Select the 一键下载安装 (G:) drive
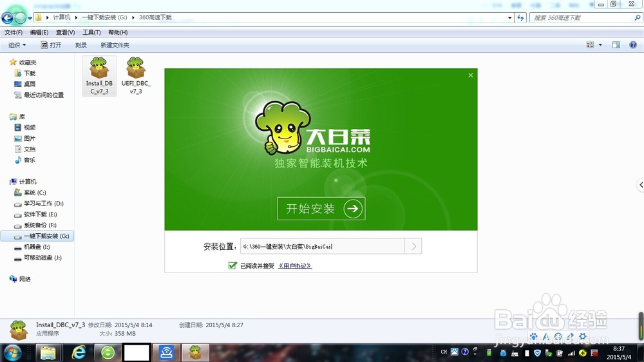 [37, 236]
